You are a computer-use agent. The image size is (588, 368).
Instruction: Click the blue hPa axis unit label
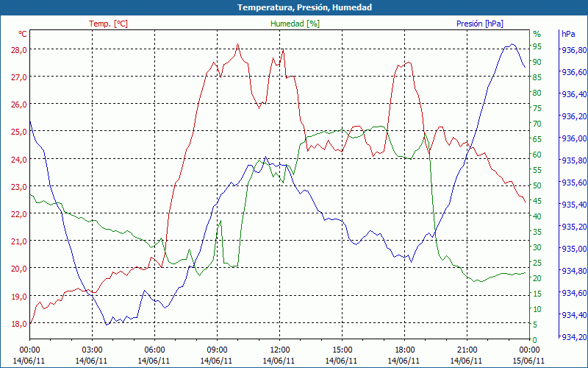[568, 34]
